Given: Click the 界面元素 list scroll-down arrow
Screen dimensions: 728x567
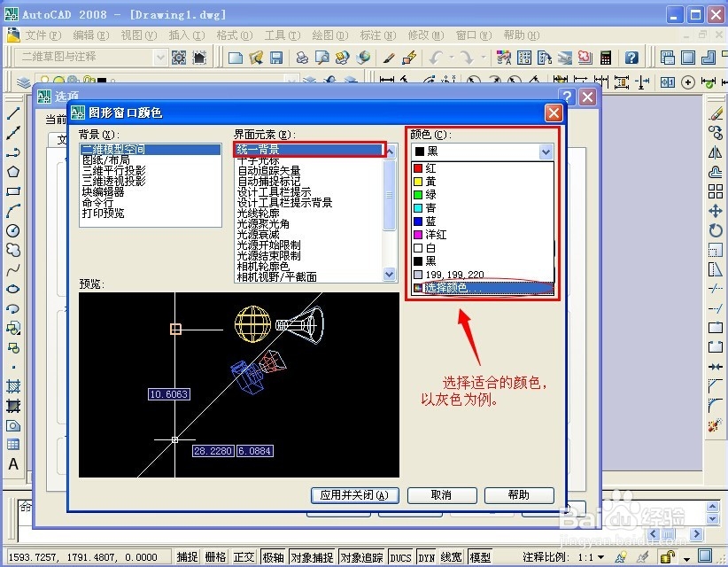Looking at the screenshot, I should click(390, 275).
